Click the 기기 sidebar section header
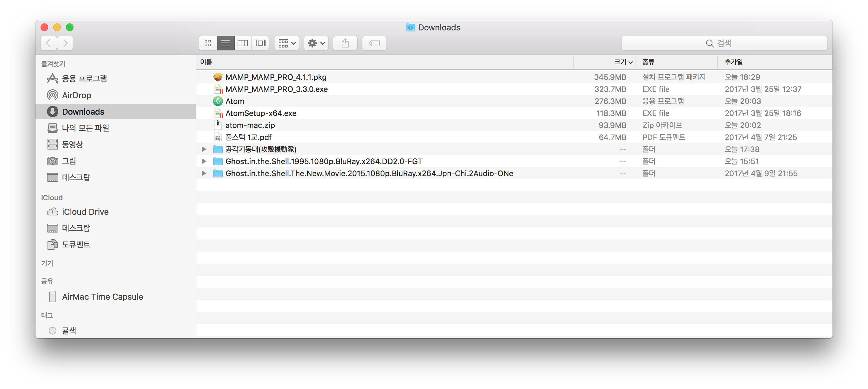This screenshot has height=389, width=868. pos(47,263)
